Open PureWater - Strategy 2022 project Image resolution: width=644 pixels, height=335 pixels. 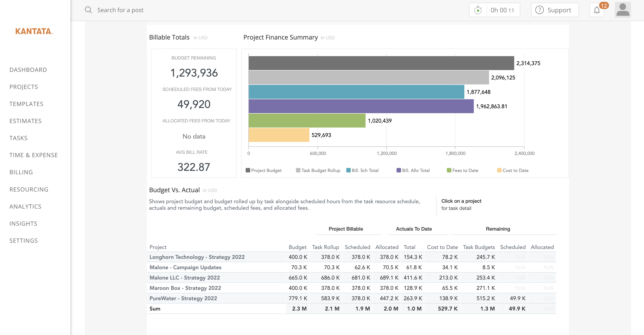pos(183,298)
